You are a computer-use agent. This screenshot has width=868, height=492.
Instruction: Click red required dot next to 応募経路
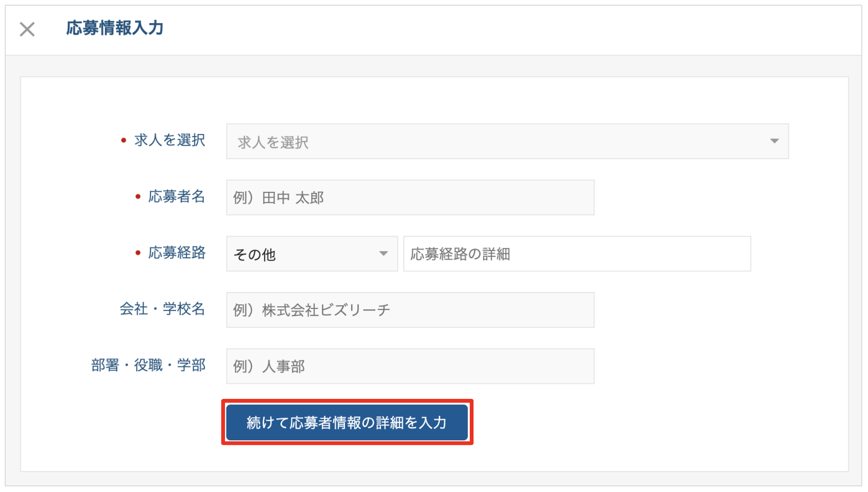click(138, 253)
